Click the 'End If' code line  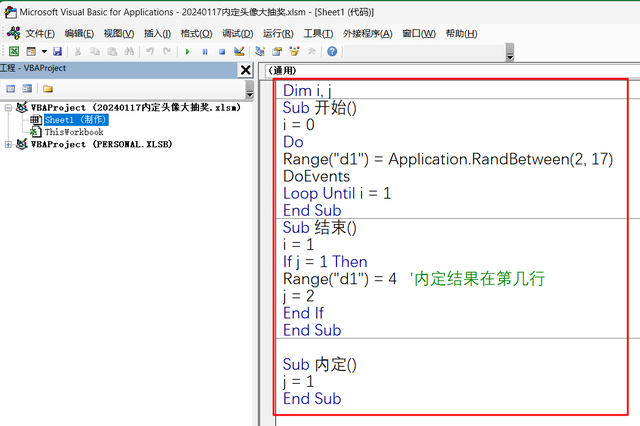coord(303,313)
